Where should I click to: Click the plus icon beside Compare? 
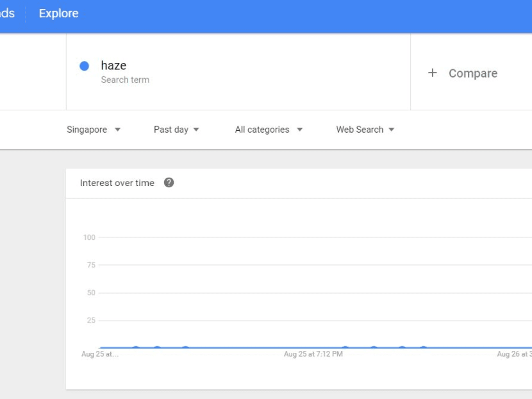(x=432, y=73)
